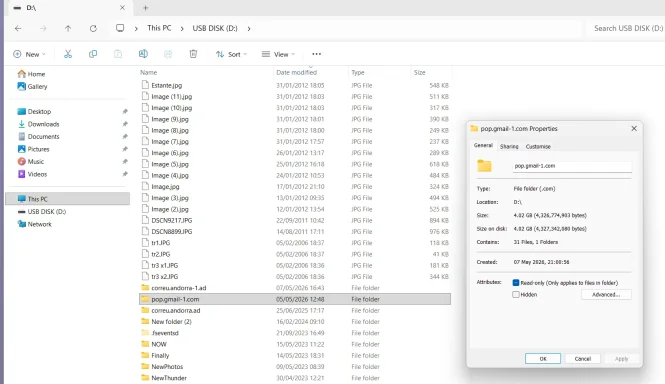Open the Advanced attributes button
This screenshot has width=665, height=384.
coord(606,294)
